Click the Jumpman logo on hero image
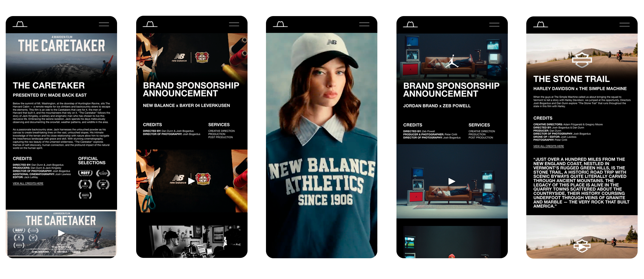Viewport: 644px width, 279px height. coord(452,61)
